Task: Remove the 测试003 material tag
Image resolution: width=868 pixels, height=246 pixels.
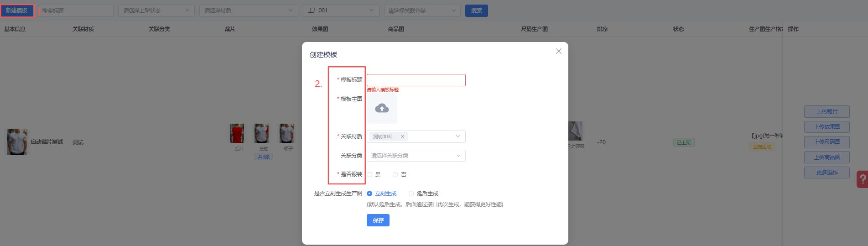Action: 402,136
